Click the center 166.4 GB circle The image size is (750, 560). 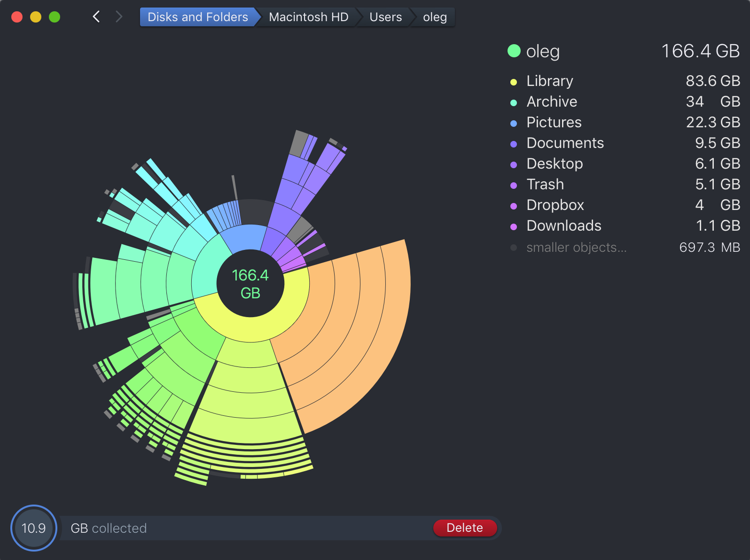250,284
